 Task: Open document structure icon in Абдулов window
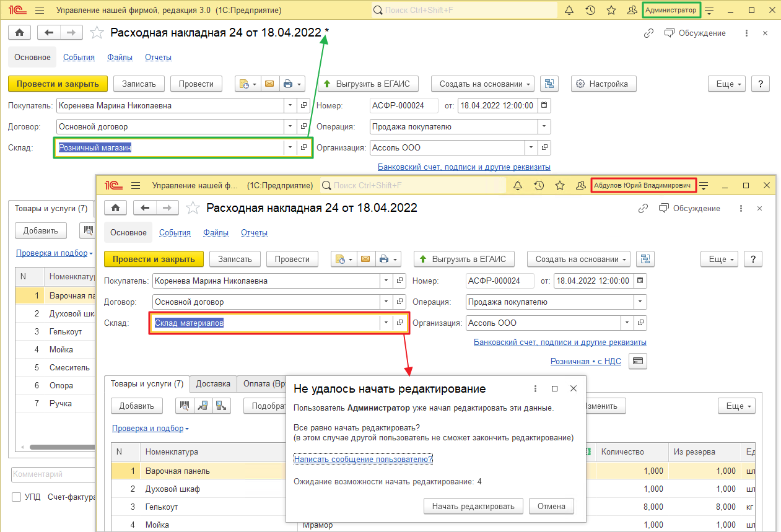click(645, 259)
